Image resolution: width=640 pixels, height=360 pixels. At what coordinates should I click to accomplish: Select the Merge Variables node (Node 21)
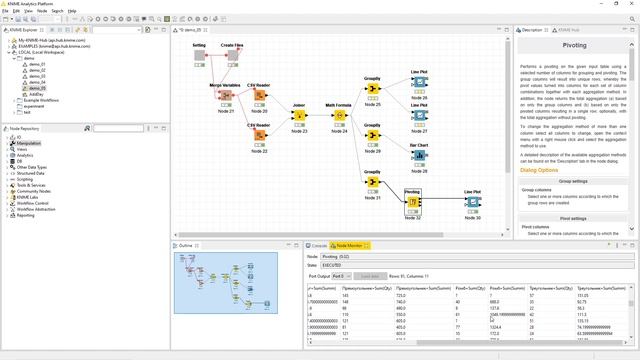pyautogui.click(x=225, y=96)
